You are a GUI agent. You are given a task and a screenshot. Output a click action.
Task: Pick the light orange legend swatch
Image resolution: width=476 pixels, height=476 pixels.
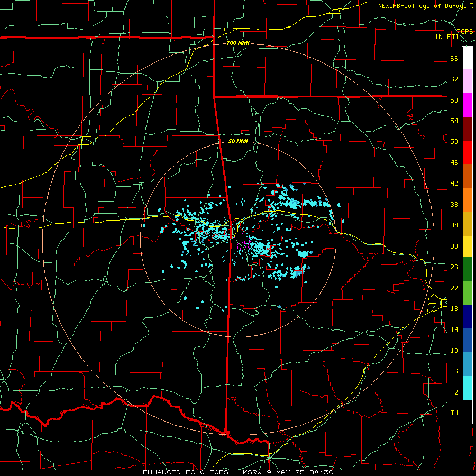467,200
